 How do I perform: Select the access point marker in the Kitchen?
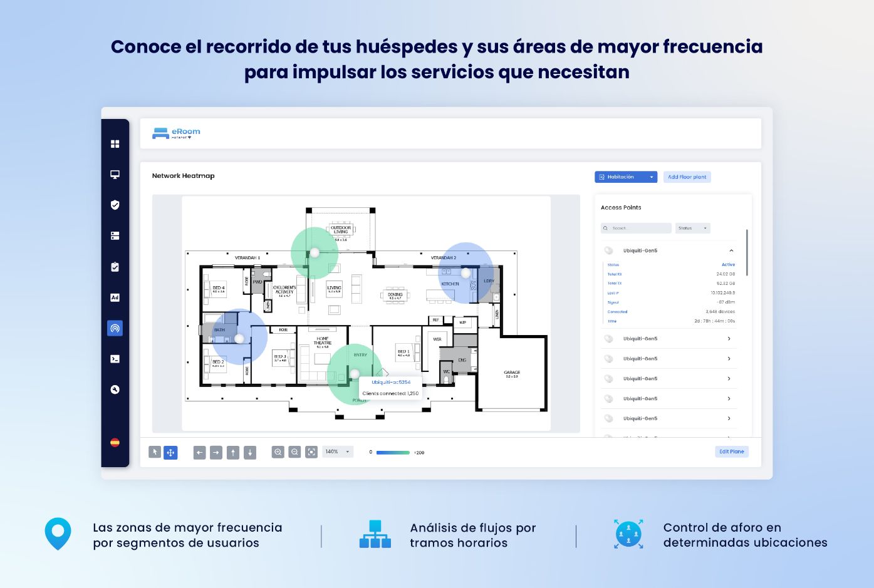click(466, 273)
